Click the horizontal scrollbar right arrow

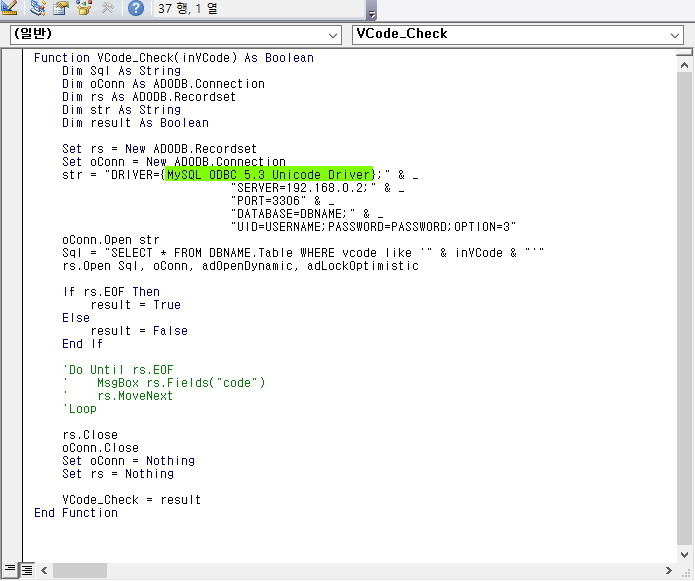[669, 570]
